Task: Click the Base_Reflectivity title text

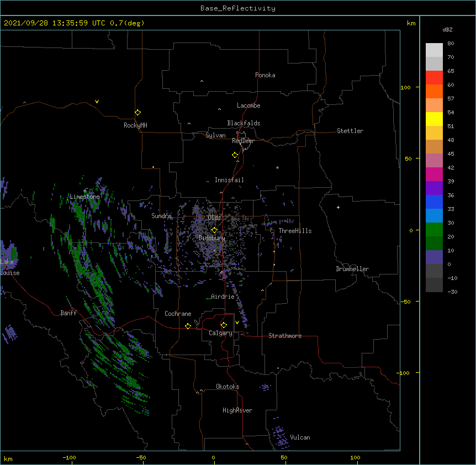Action: coord(238,8)
